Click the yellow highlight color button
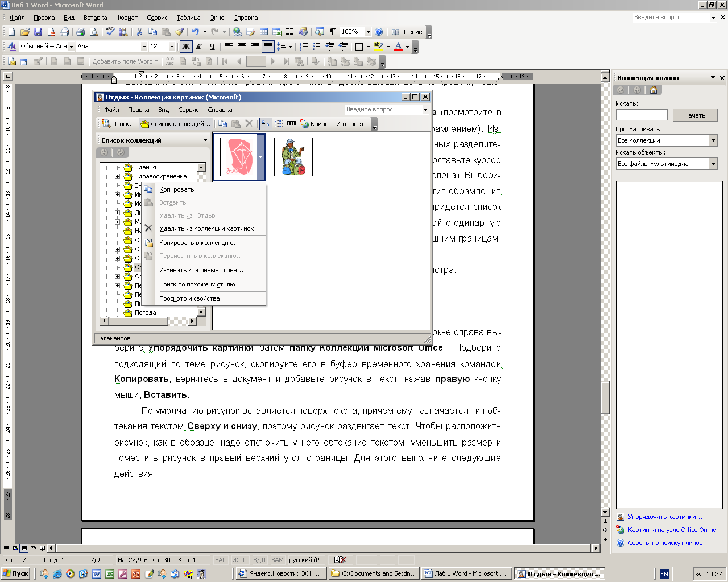 (x=378, y=47)
